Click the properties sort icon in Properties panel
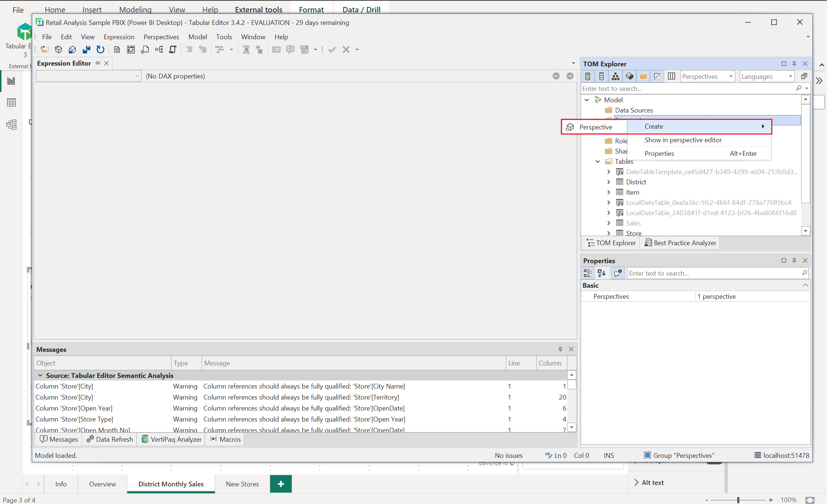 pyautogui.click(x=602, y=273)
